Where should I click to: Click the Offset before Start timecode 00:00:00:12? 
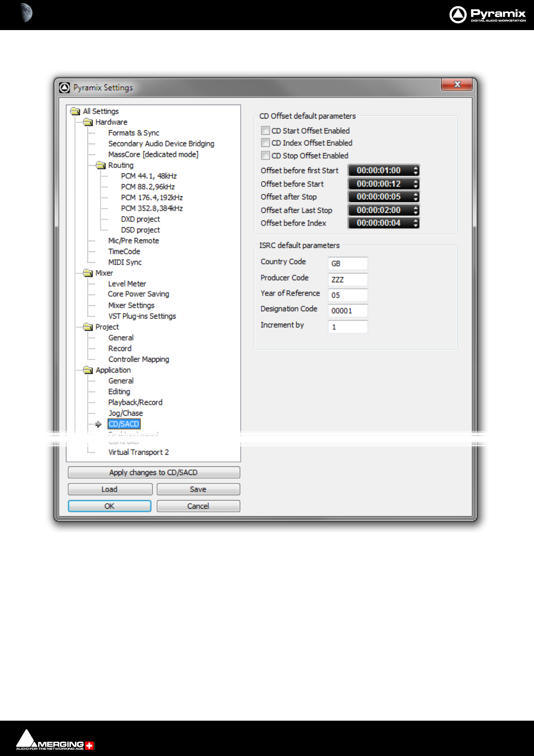[x=379, y=184]
